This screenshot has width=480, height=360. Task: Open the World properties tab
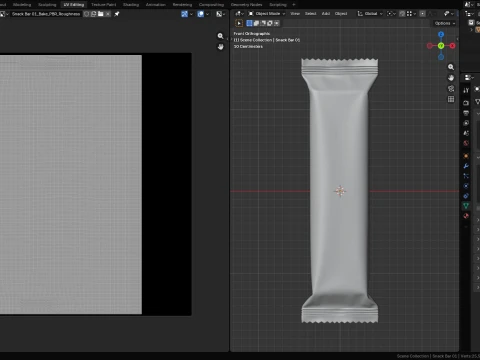point(466,143)
